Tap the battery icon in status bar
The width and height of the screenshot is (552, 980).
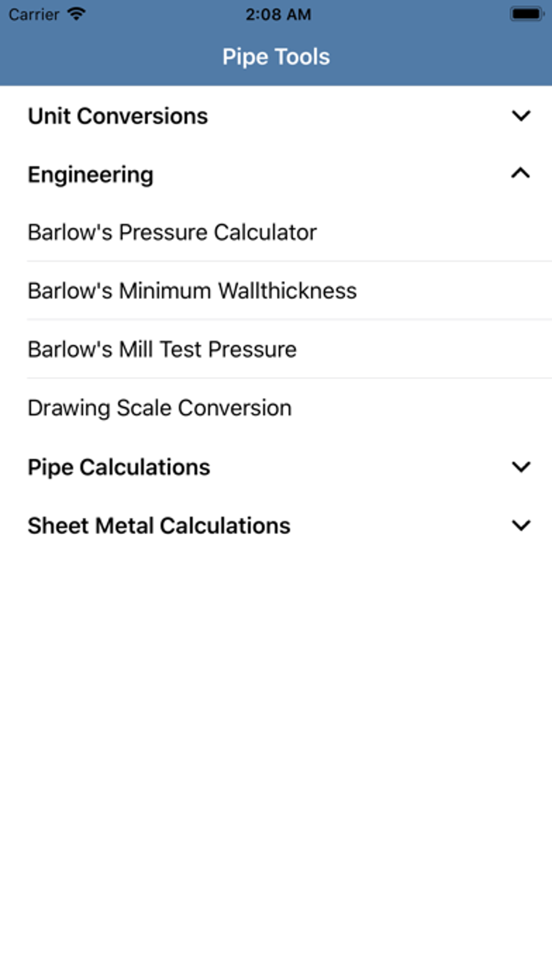[x=526, y=14]
